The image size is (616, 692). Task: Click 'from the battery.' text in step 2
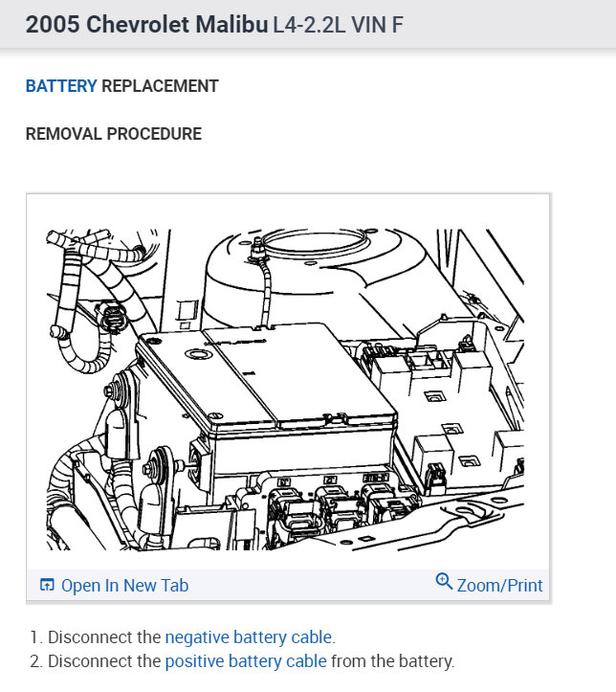click(x=392, y=661)
